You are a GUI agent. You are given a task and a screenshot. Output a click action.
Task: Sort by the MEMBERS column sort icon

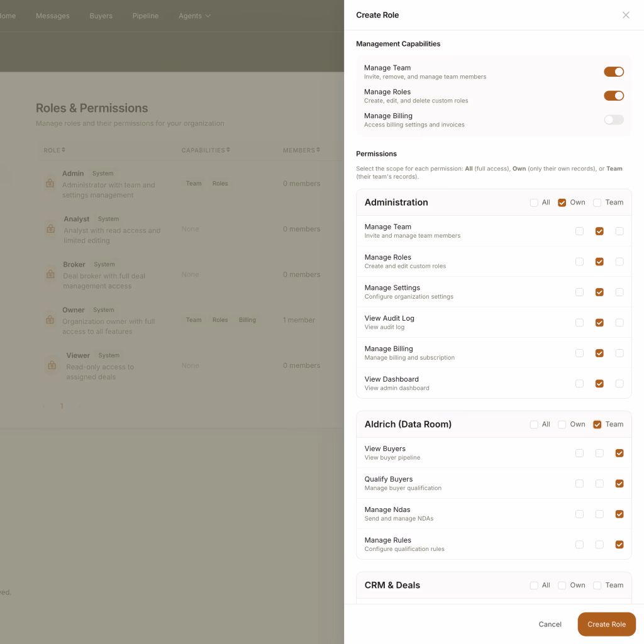319,150
